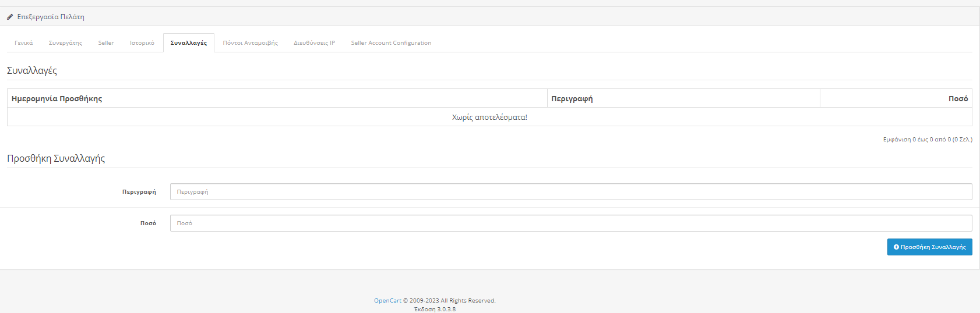The image size is (980, 313).
Task: Open the Seller tab
Action: [106, 43]
